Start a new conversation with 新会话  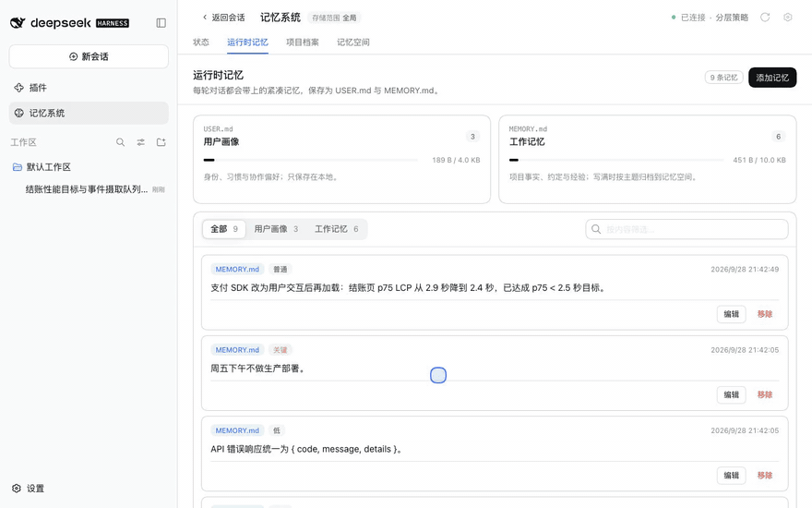click(89, 56)
